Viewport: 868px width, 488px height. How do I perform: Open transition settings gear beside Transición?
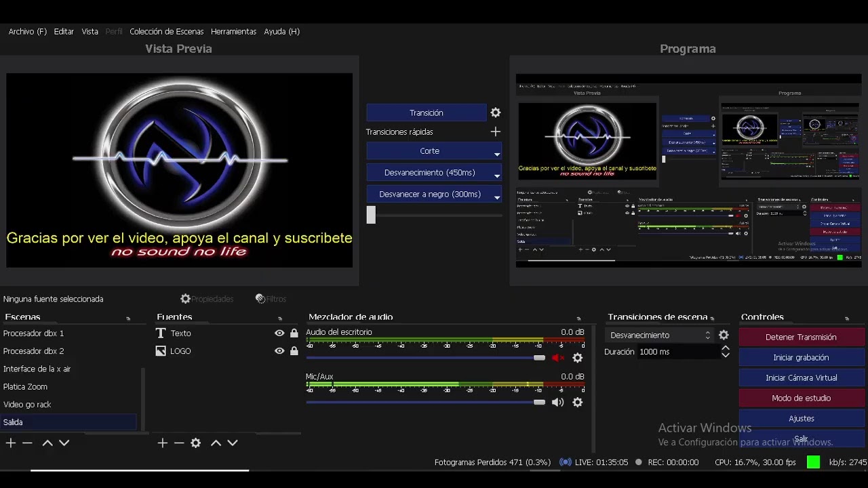496,113
